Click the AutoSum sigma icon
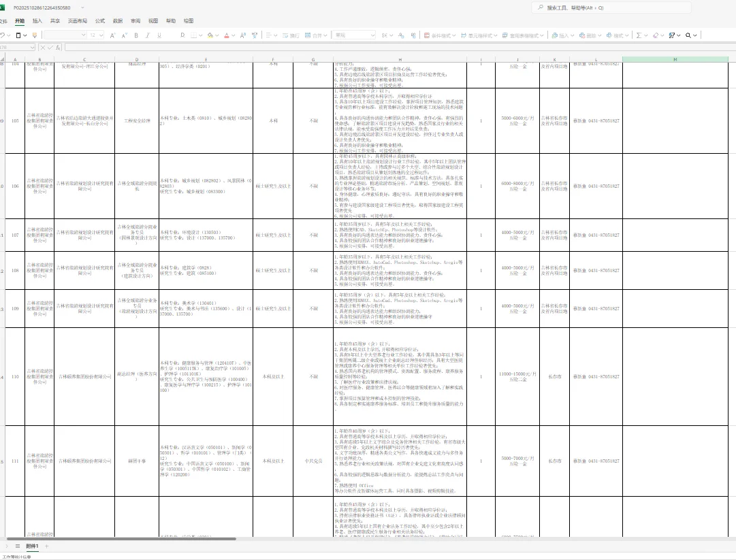Image resolution: width=736 pixels, height=560 pixels. coord(639,35)
